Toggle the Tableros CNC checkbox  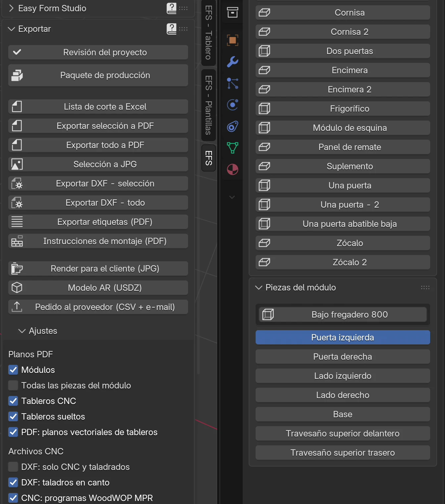pyautogui.click(x=13, y=401)
